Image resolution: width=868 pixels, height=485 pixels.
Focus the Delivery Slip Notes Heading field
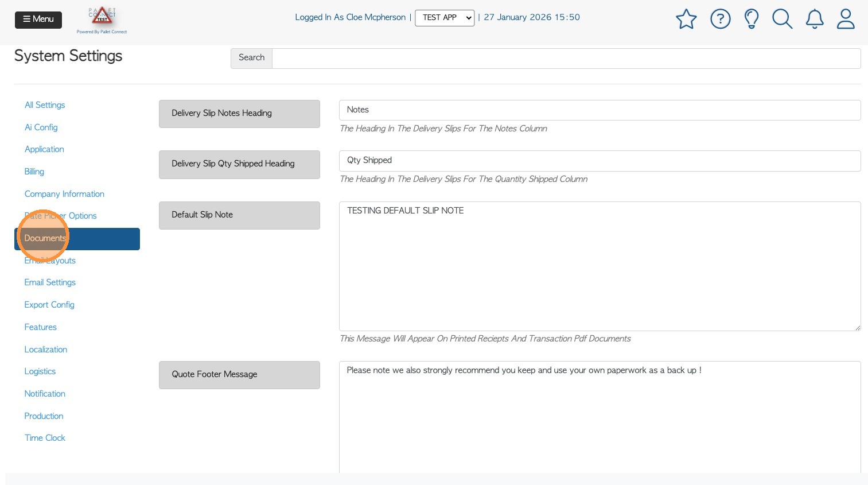click(600, 110)
